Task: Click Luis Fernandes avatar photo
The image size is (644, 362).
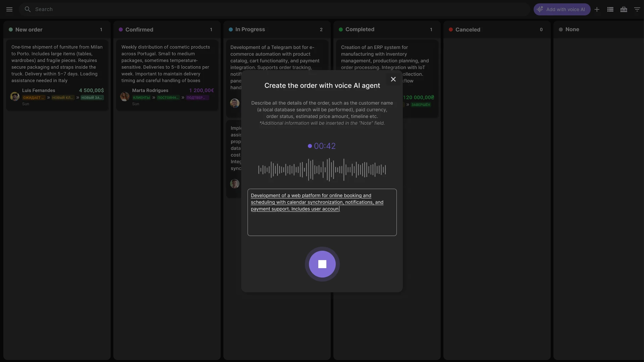Action: coord(14,97)
